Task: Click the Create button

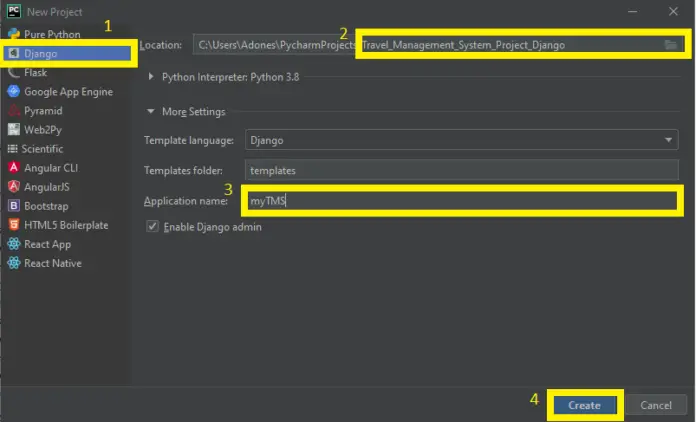Action: (584, 405)
